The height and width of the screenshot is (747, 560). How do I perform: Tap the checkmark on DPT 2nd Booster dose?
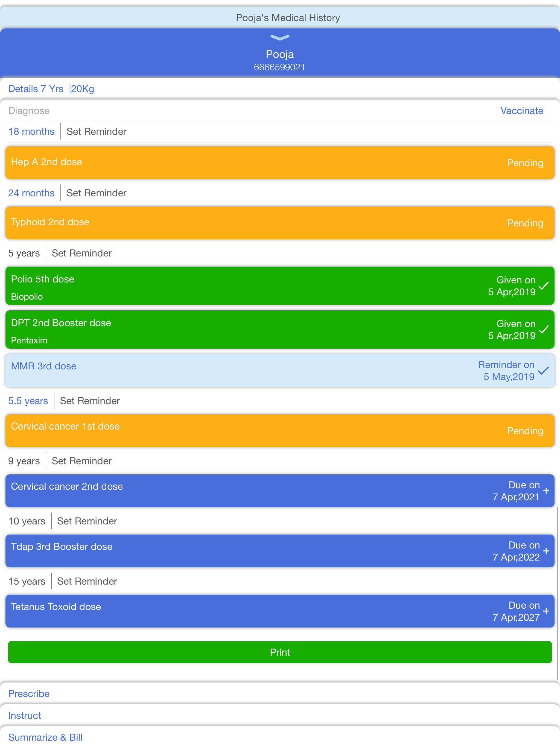point(544,329)
